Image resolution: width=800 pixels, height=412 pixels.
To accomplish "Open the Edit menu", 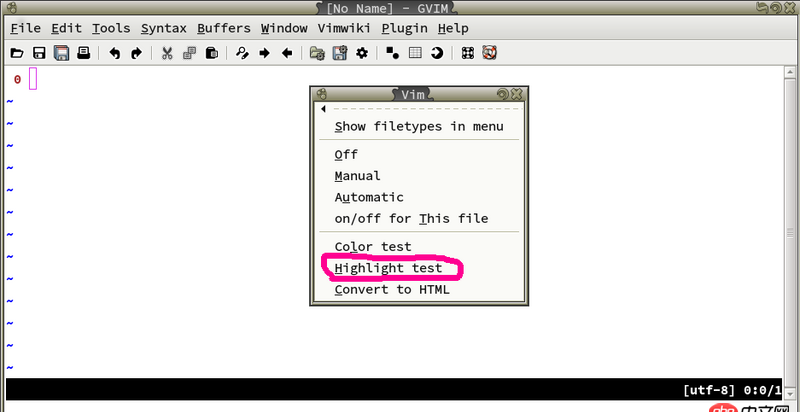I will [x=67, y=29].
